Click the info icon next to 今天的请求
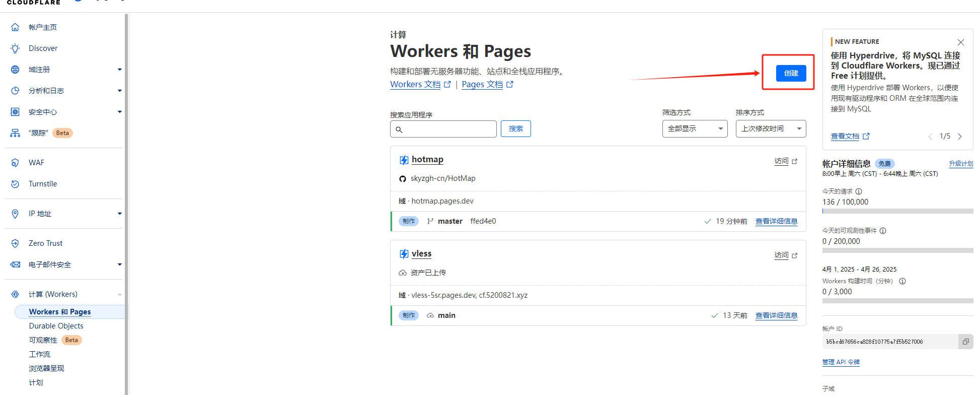This screenshot has width=980, height=395. tap(859, 191)
